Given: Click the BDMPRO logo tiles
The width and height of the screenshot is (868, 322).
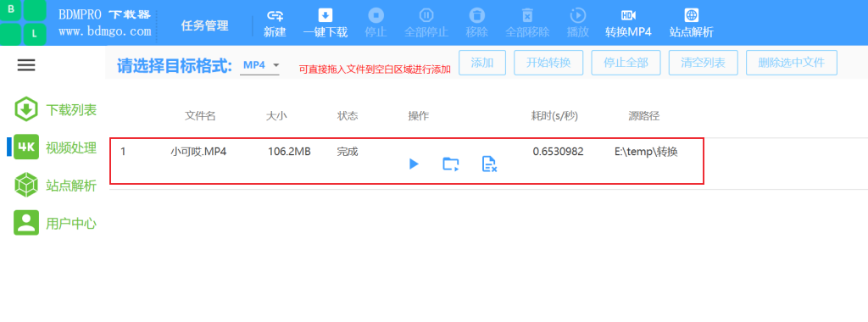Looking at the screenshot, I should point(23,23).
